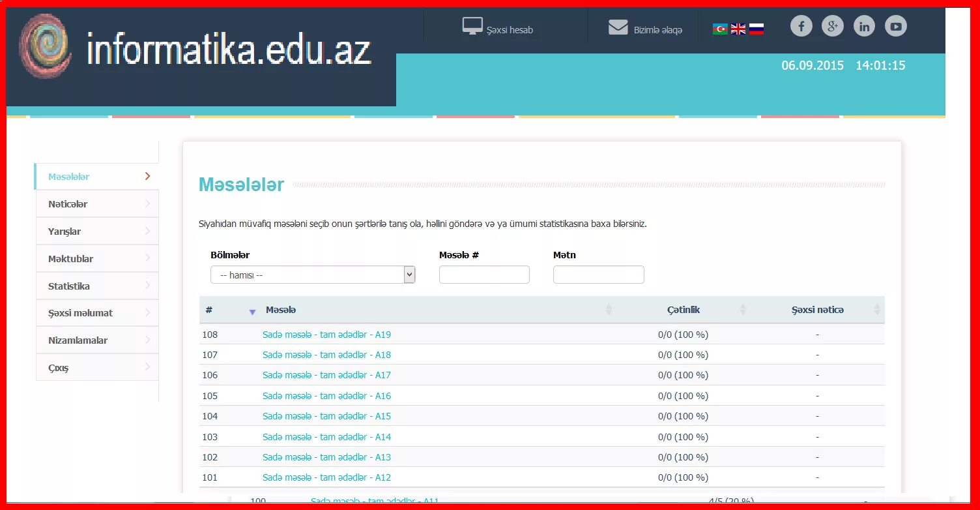
Task: Click the chevron beside Məktublar
Action: [147, 258]
